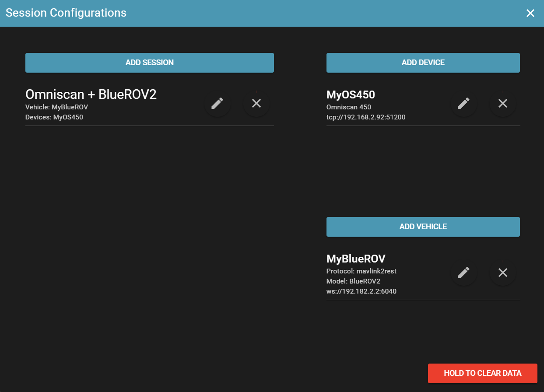Edit the Omniscan + BlueROV2 session

pyautogui.click(x=217, y=103)
